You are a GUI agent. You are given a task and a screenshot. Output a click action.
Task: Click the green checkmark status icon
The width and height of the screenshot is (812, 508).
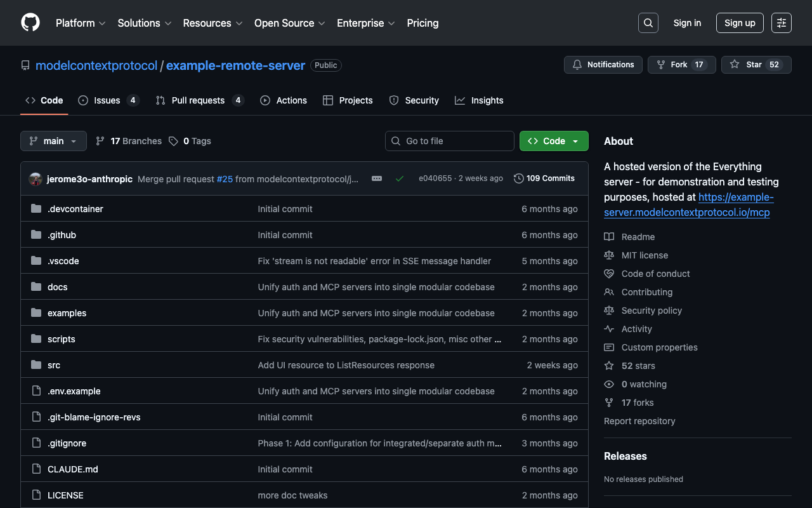point(400,179)
